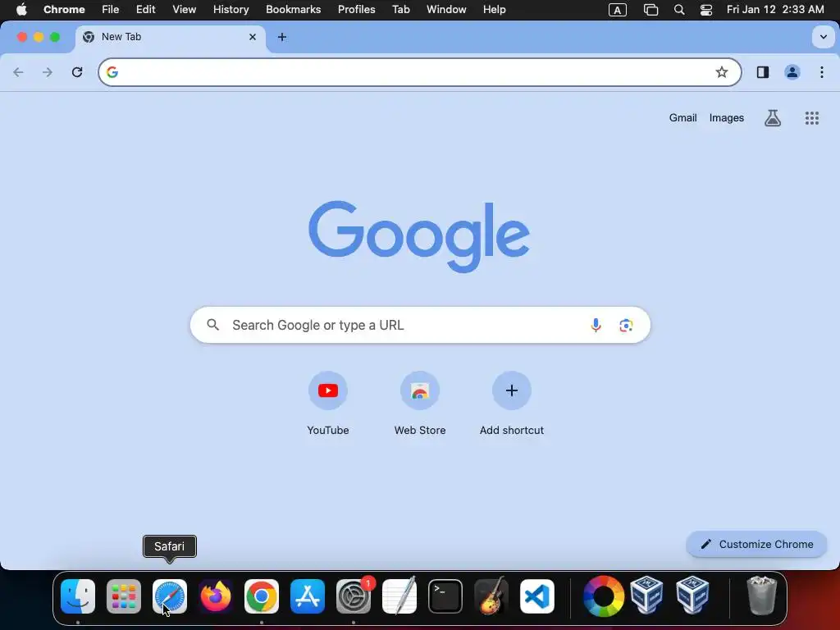Open Search Labs flask icon
The width and height of the screenshot is (840, 630).
pos(773,118)
